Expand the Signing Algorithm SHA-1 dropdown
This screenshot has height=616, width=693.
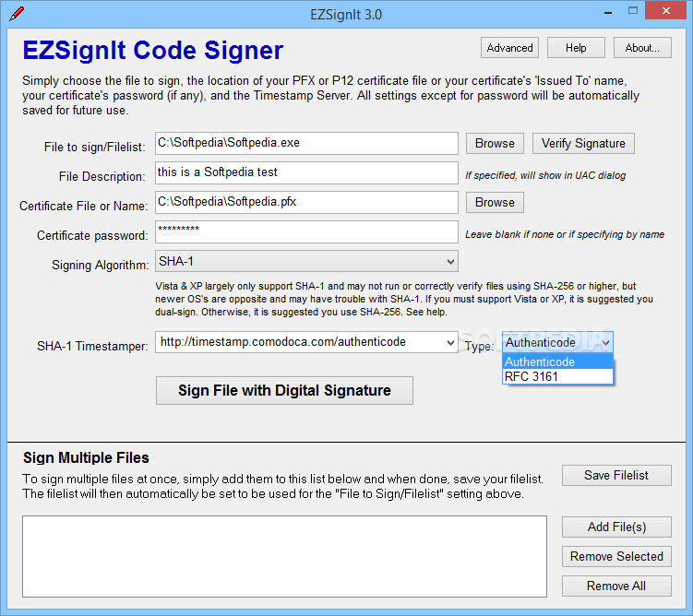pos(306,261)
